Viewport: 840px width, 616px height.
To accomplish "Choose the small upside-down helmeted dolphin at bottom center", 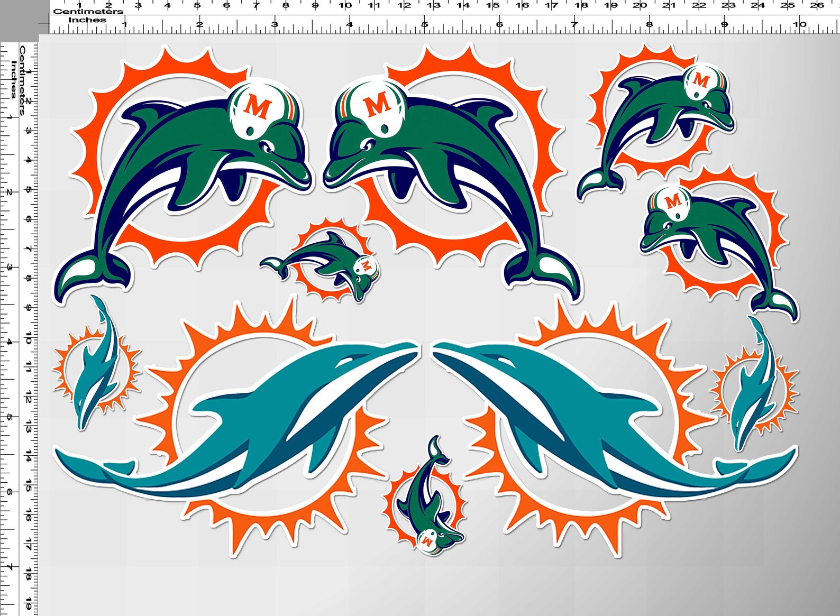I will (x=424, y=496).
